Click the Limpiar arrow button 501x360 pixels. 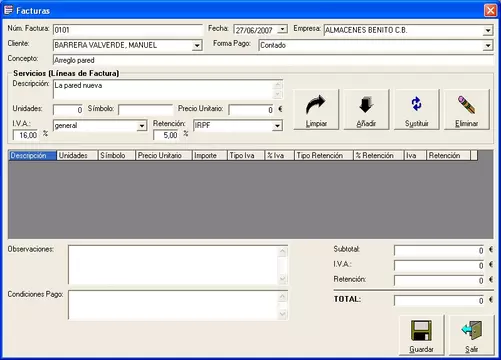click(x=316, y=110)
